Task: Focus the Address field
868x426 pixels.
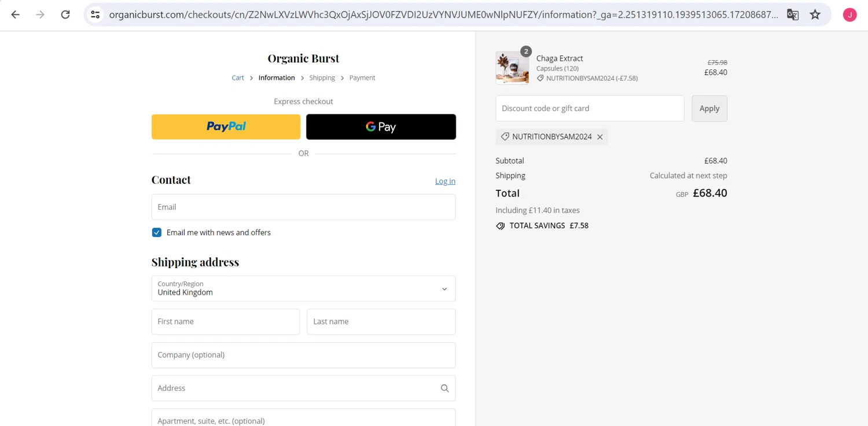Action: pyautogui.click(x=304, y=388)
